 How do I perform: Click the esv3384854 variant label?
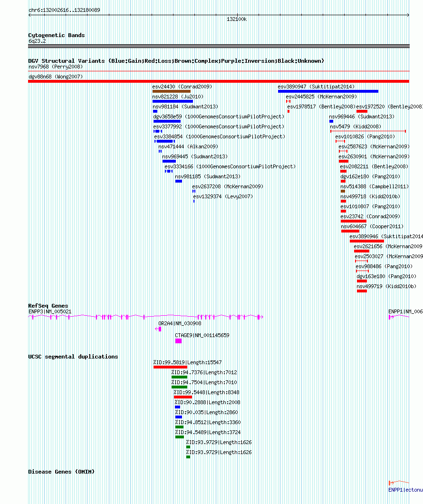pos(220,136)
